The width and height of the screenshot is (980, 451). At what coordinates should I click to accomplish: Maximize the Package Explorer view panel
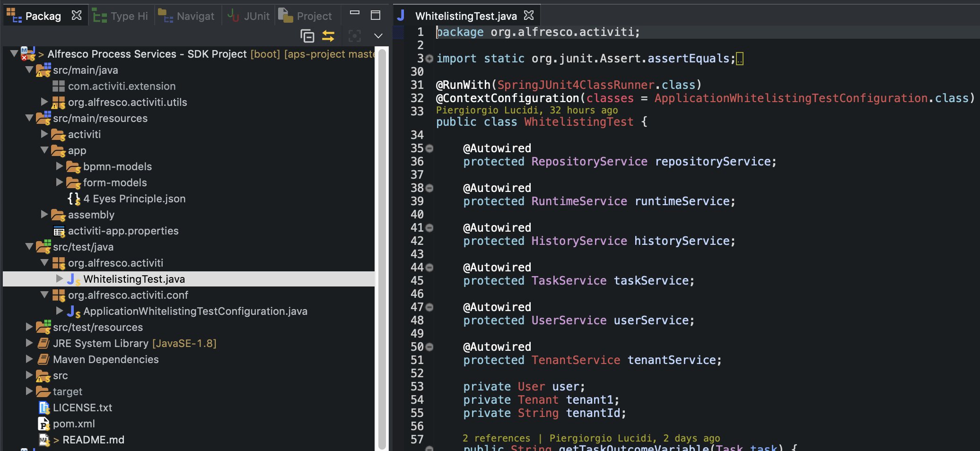point(376,15)
